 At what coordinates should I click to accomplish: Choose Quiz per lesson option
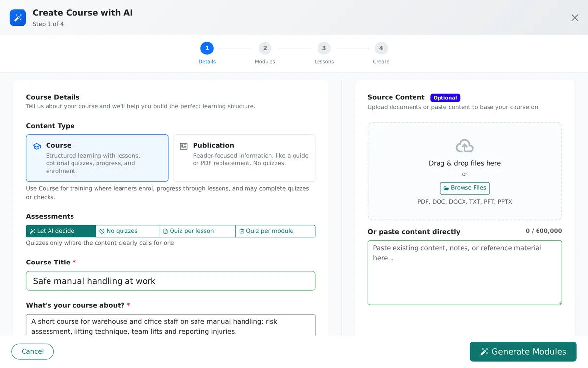(x=197, y=231)
